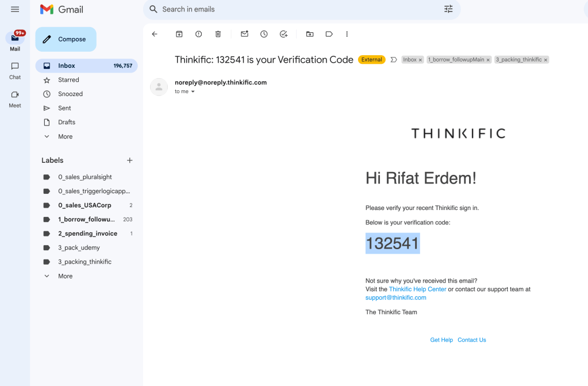Image resolution: width=588 pixels, height=386 pixels.
Task: Open the Meet section in the side rail
Action: click(x=15, y=99)
